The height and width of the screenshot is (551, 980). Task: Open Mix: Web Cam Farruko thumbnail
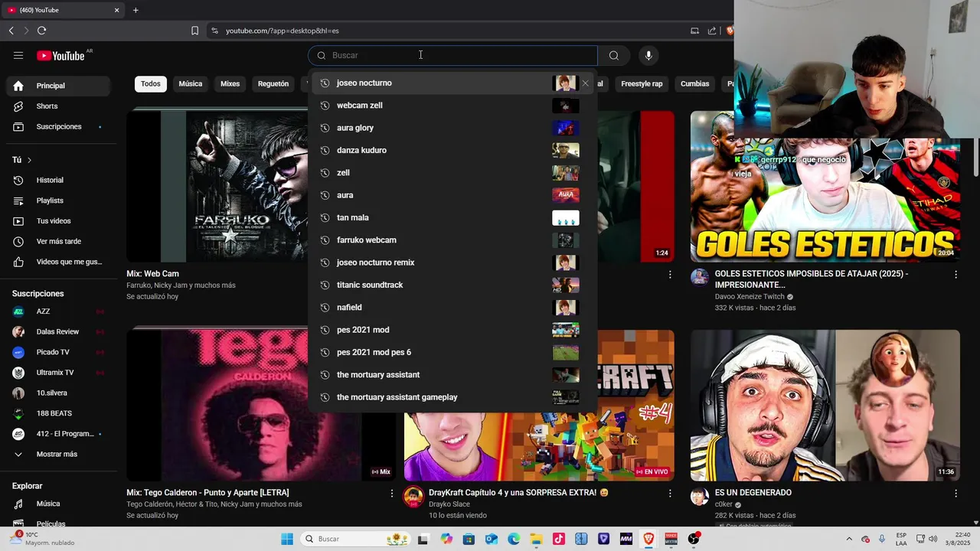pos(217,187)
